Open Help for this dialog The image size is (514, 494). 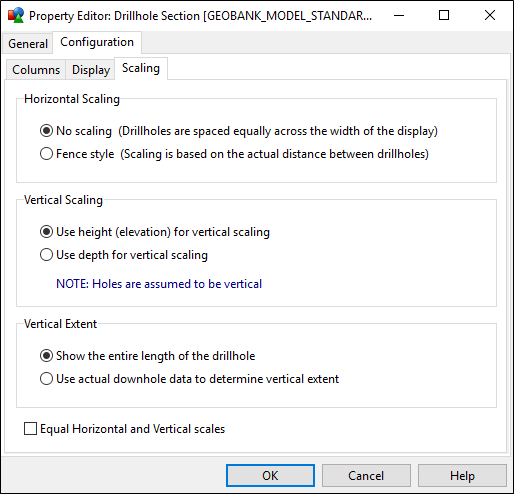tap(462, 476)
